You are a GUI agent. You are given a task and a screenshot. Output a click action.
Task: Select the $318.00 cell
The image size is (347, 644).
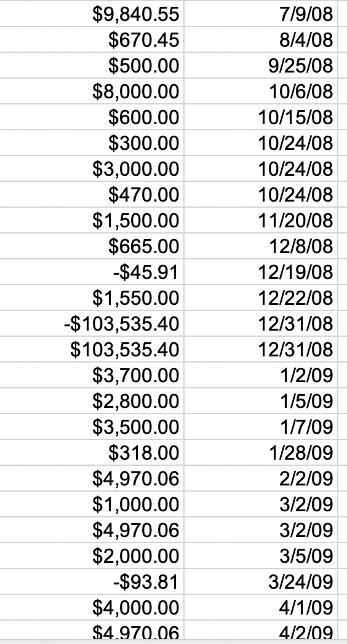[x=92, y=453]
